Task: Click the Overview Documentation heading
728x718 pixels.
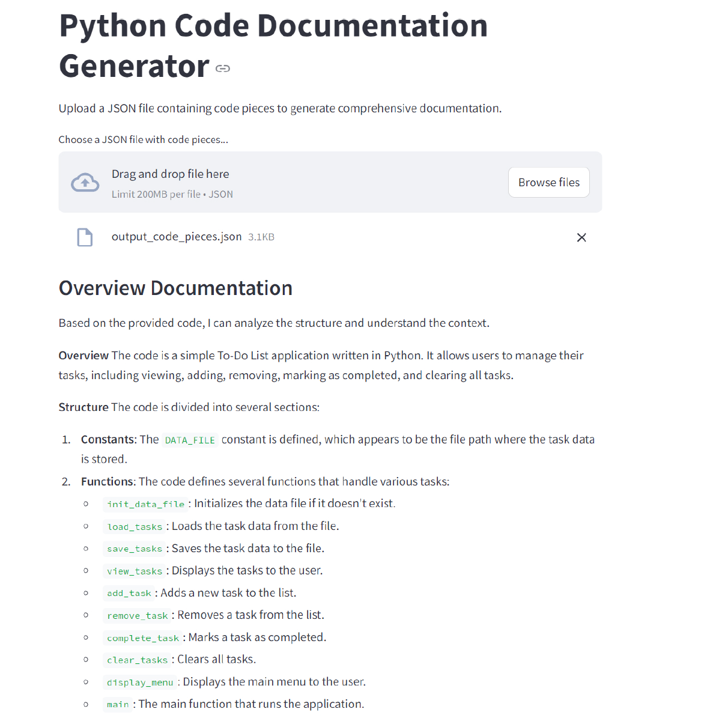Action: point(175,288)
